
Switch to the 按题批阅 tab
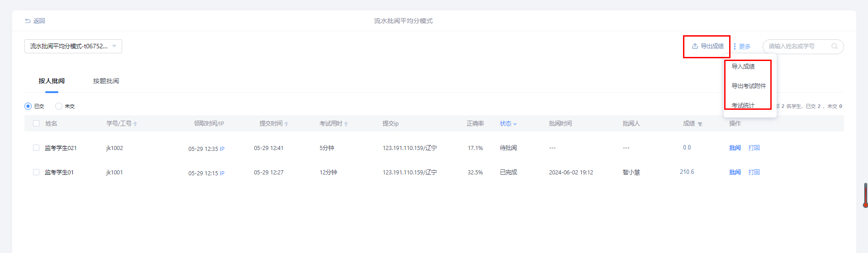tap(106, 81)
